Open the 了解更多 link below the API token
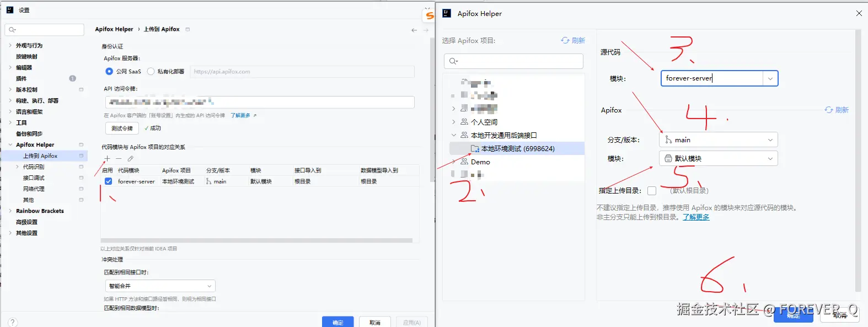The width and height of the screenshot is (868, 327). click(240, 115)
